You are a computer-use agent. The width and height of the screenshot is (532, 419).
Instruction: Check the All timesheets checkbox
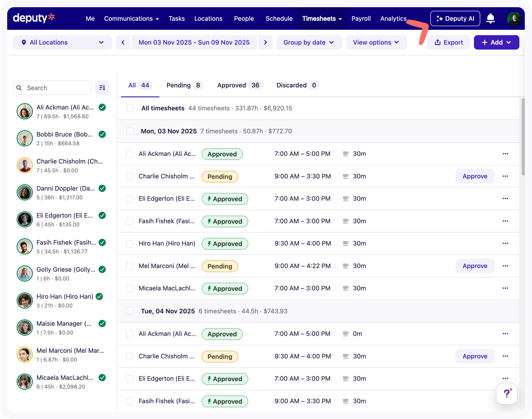[131, 108]
